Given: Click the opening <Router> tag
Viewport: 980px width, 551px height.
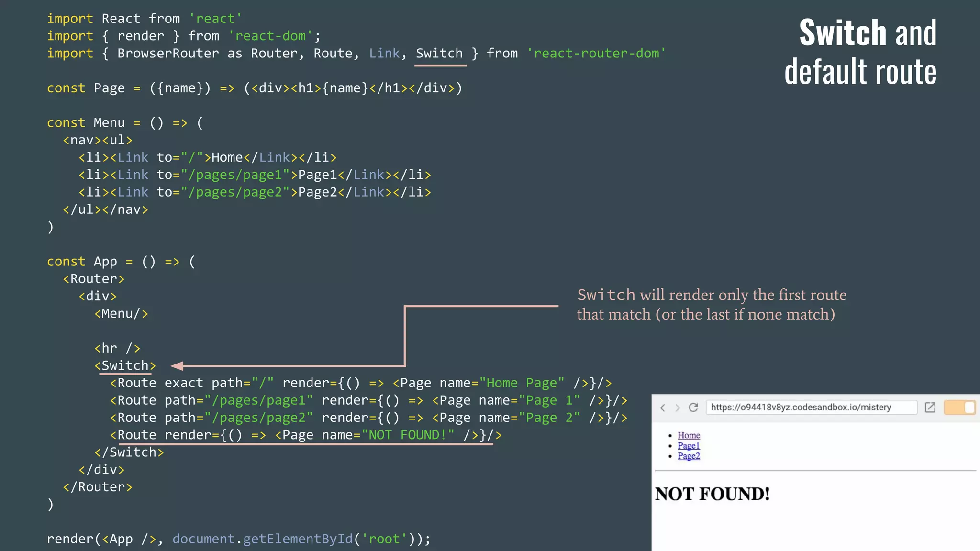Looking at the screenshot, I should click(x=94, y=279).
